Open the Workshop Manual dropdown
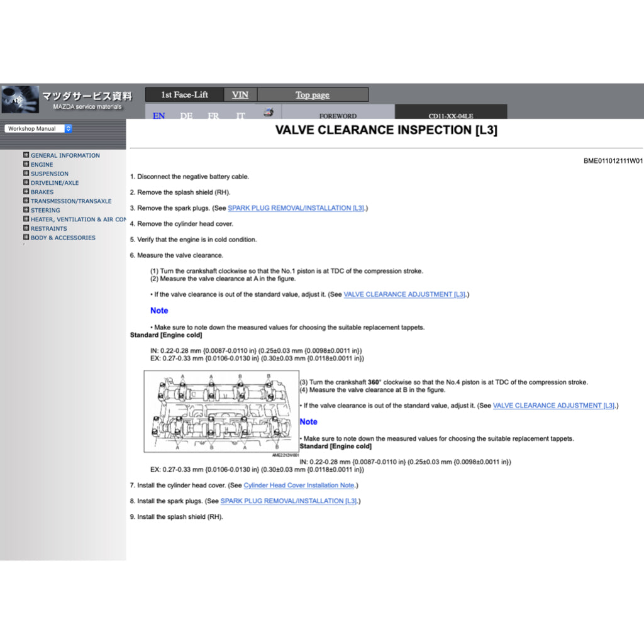Screen dimensions: 644x644 38,128
